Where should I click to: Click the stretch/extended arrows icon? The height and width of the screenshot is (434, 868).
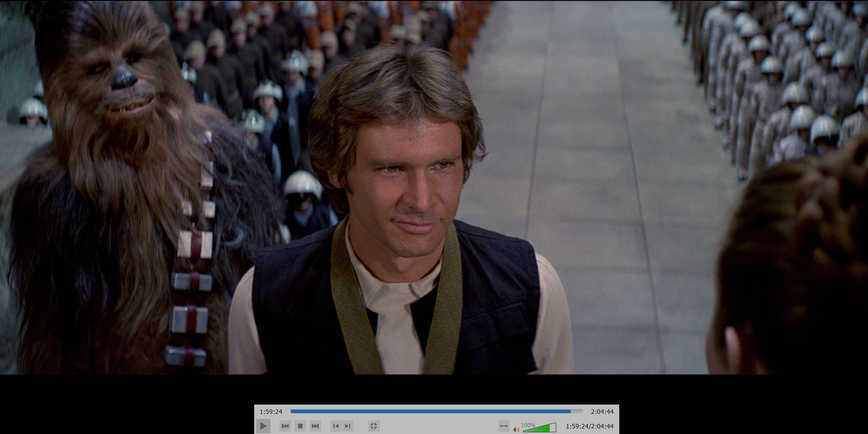point(504,426)
